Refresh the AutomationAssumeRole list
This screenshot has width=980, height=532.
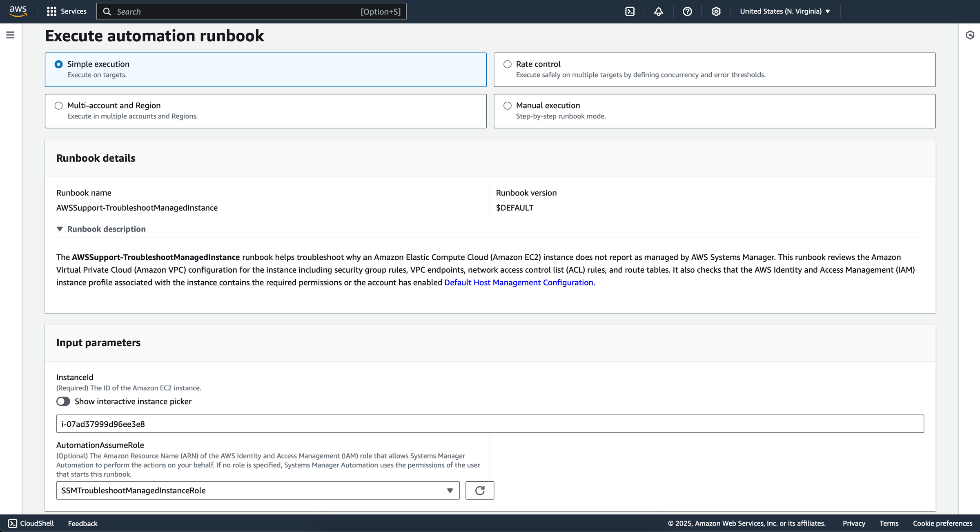point(480,490)
